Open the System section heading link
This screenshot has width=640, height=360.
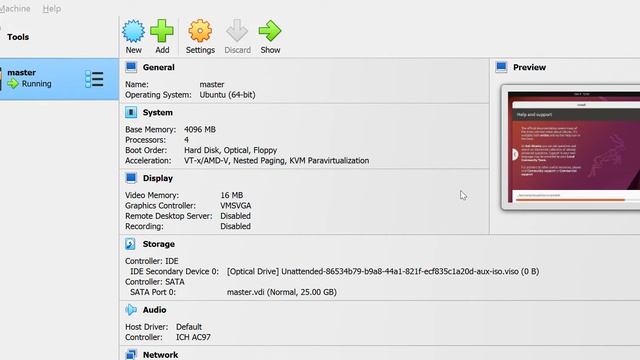[x=158, y=112]
